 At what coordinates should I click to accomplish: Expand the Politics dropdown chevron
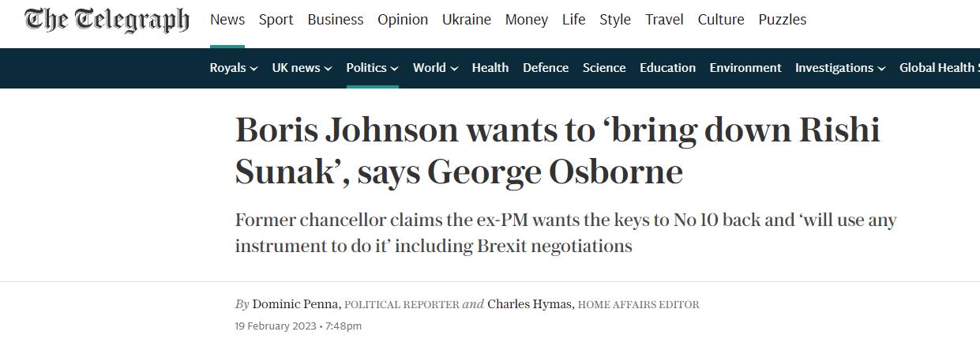[394, 69]
